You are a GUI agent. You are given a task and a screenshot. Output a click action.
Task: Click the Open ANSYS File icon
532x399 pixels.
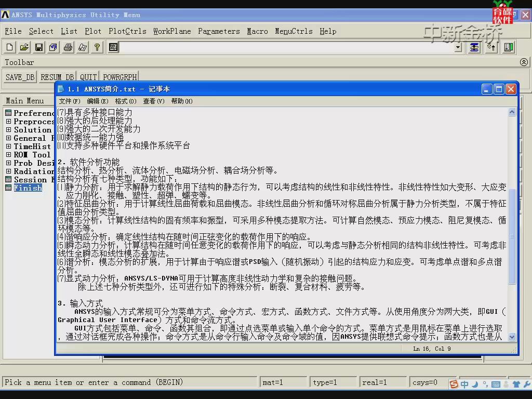pos(24,47)
